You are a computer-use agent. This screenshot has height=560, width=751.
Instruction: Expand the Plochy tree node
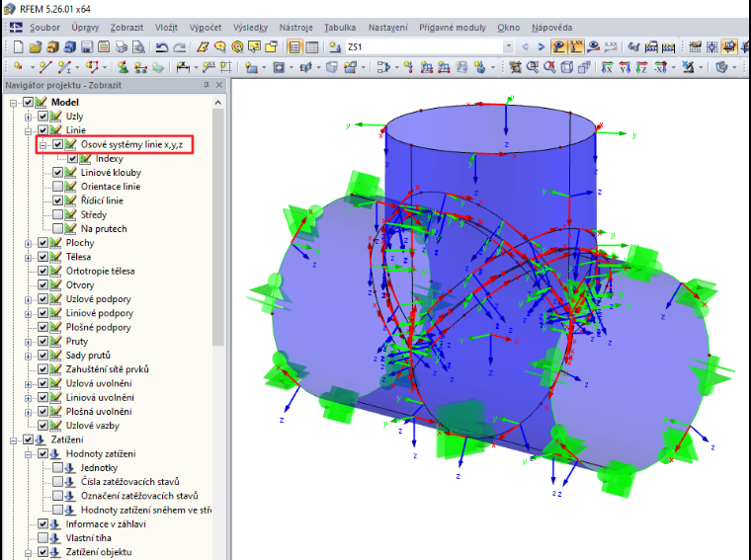click(x=29, y=243)
